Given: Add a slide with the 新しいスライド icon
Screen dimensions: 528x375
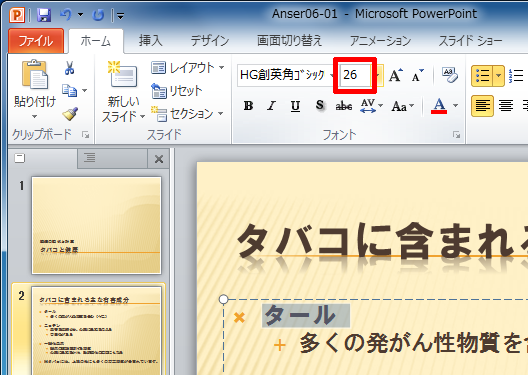Looking at the screenshot, I should (x=123, y=74).
